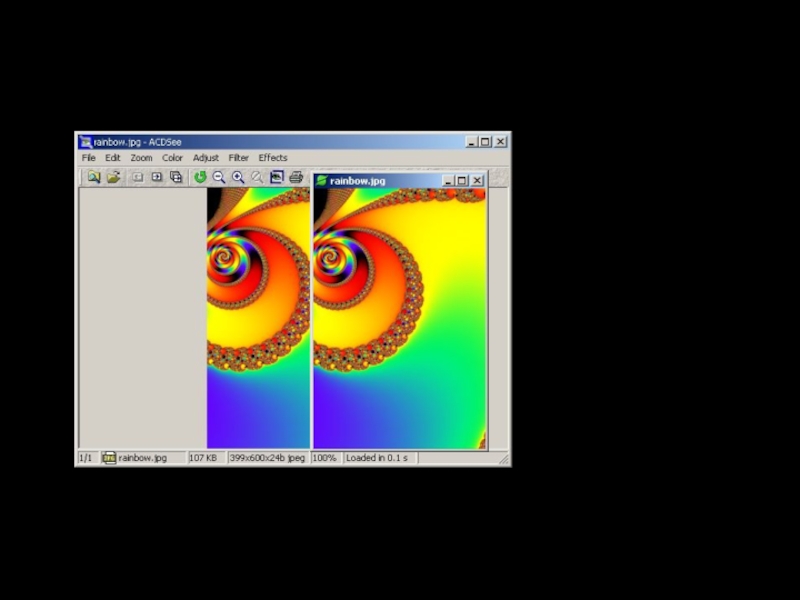
Task: Open the Filter menu
Action: (x=238, y=158)
